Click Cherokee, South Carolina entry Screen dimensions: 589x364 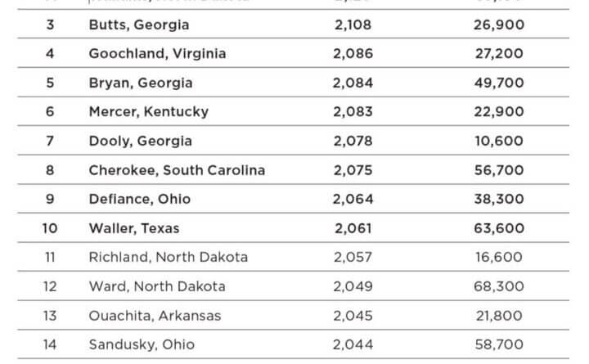(177, 170)
